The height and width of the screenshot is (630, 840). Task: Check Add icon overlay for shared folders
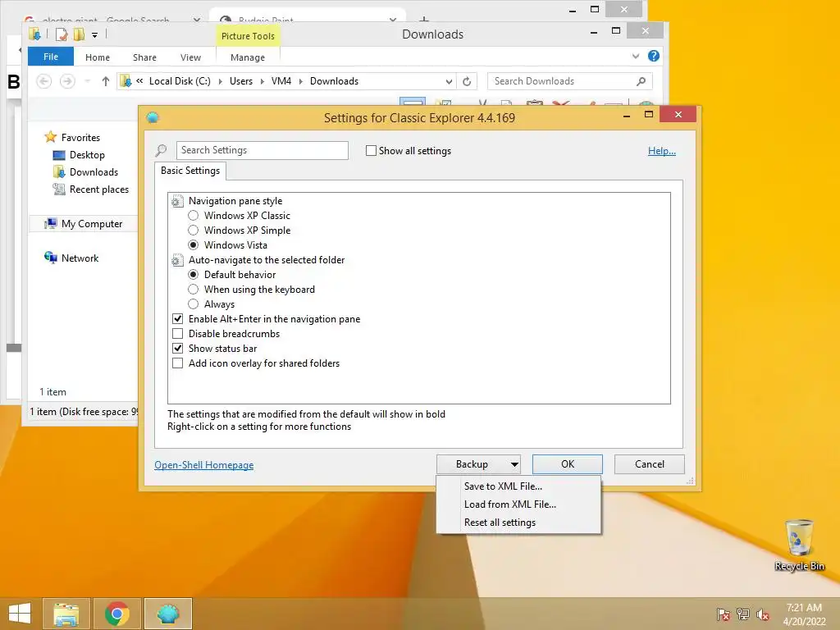point(178,363)
